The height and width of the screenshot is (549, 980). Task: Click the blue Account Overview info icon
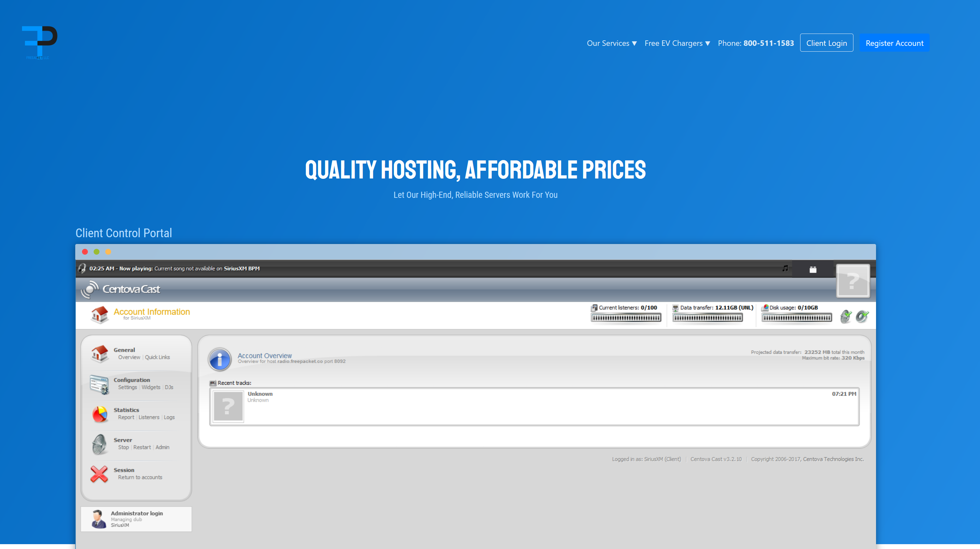(x=220, y=359)
